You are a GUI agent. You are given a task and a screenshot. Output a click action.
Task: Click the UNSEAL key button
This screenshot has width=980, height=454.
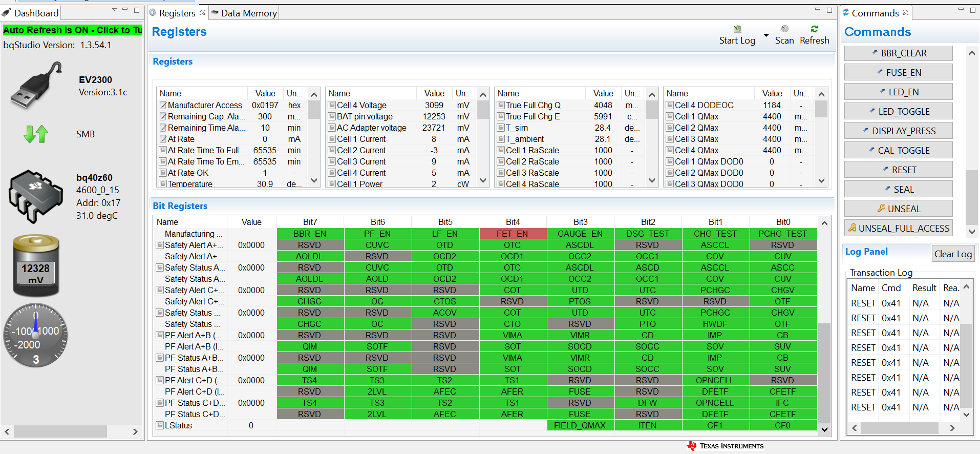tap(899, 209)
